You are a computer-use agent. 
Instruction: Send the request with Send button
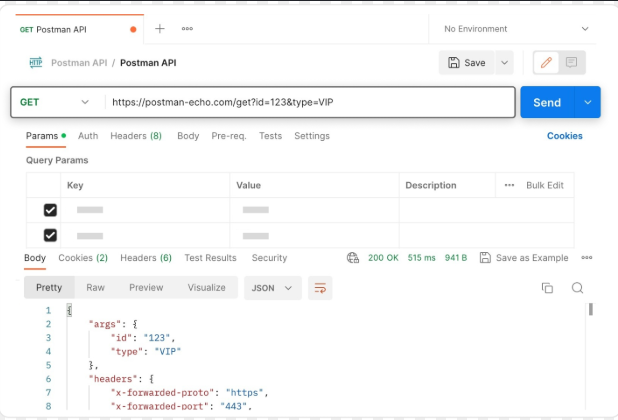(x=547, y=102)
